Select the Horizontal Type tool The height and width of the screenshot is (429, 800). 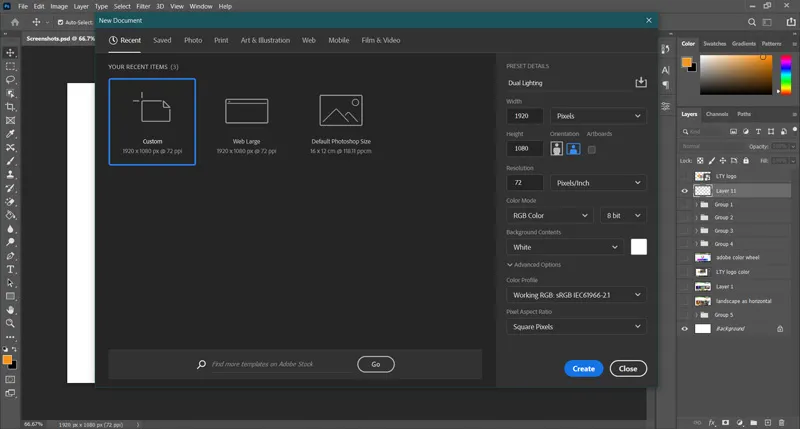click(10, 269)
